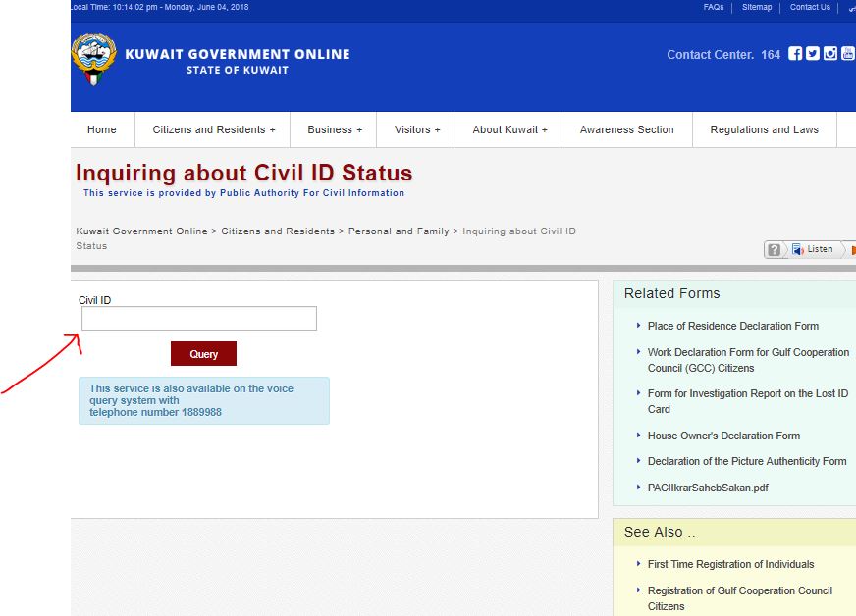Click the Local Time date text
Viewport: 856px width, 616px height.
tap(160, 7)
